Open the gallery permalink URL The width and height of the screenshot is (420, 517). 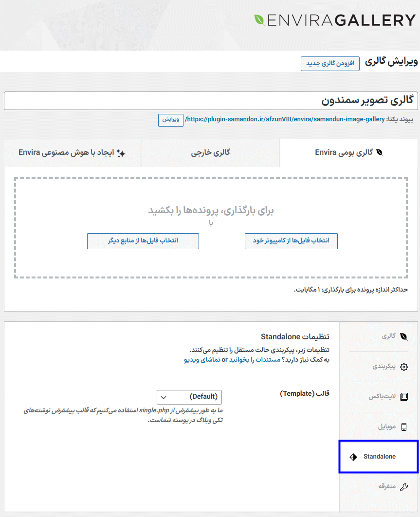pyautogui.click(x=283, y=119)
